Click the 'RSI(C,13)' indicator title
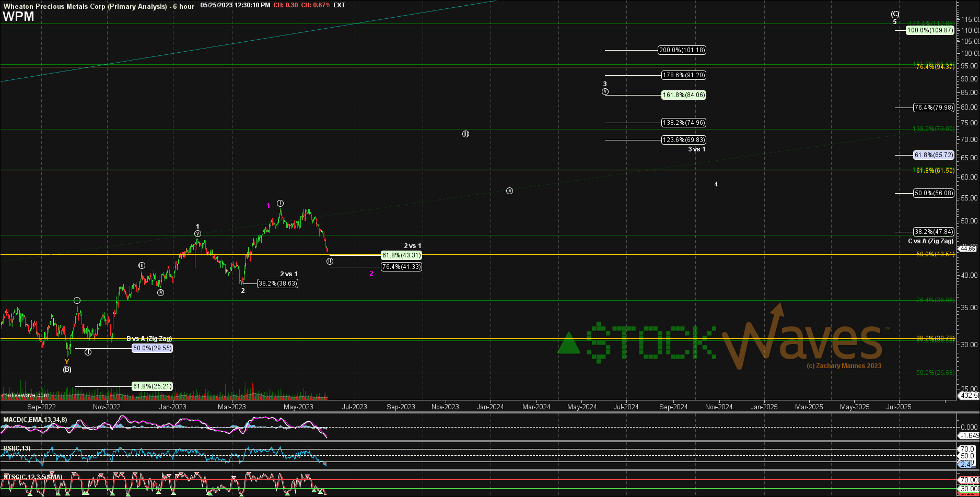The width and height of the screenshot is (980, 497). (17, 448)
